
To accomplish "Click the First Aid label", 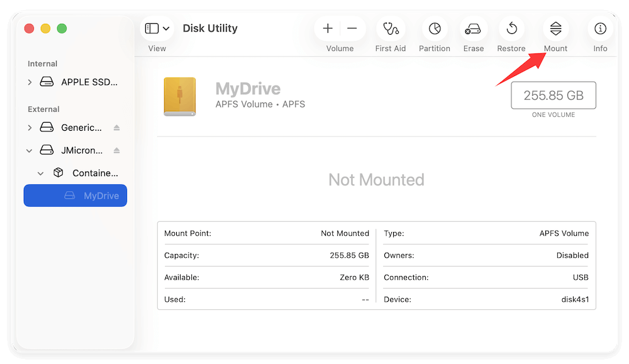I will (x=390, y=48).
